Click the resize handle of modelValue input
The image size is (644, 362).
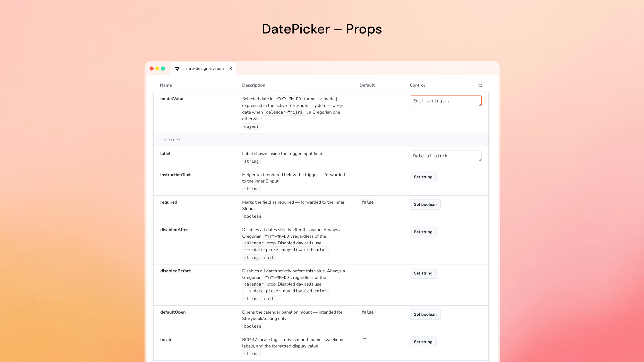(x=480, y=105)
